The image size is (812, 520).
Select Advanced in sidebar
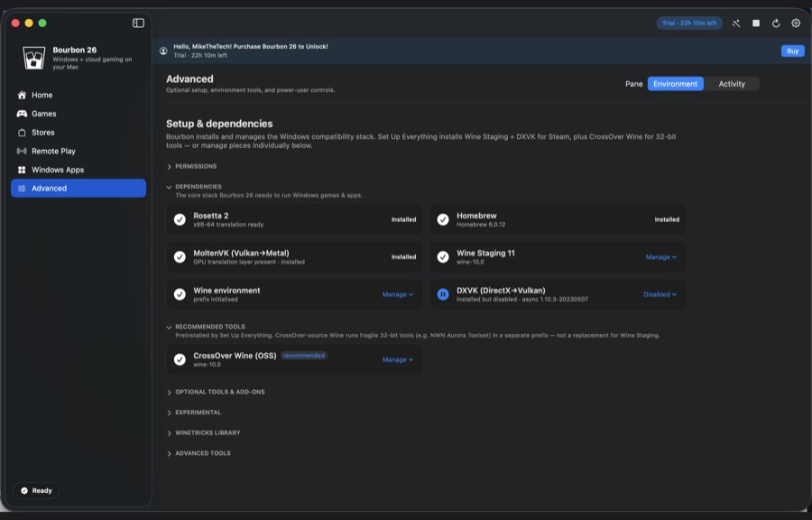78,188
